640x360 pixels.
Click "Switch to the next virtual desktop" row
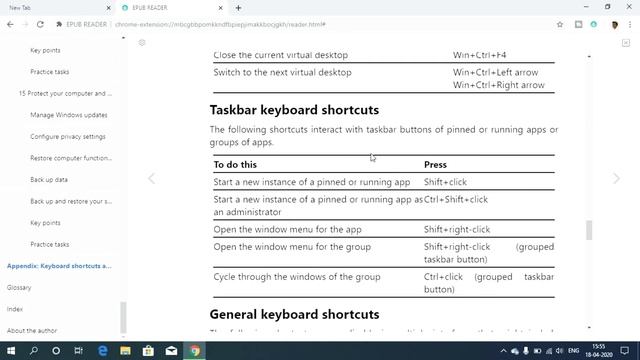(x=384, y=78)
